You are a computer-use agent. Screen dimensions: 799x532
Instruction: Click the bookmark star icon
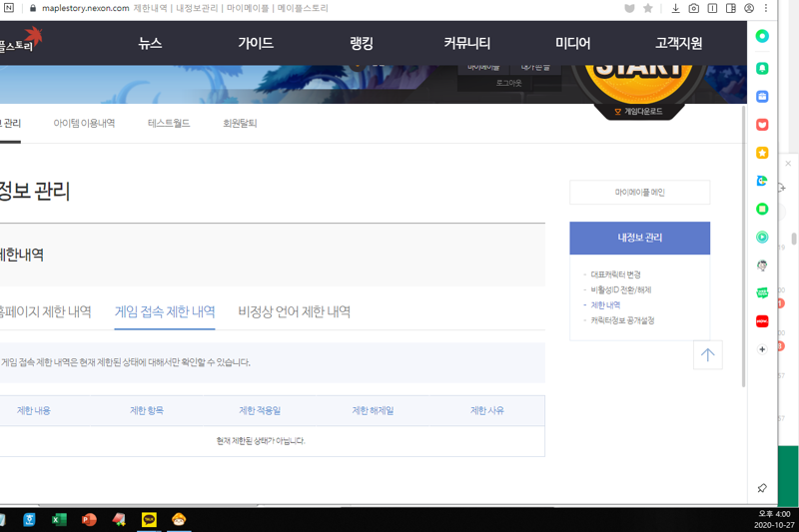(647, 8)
